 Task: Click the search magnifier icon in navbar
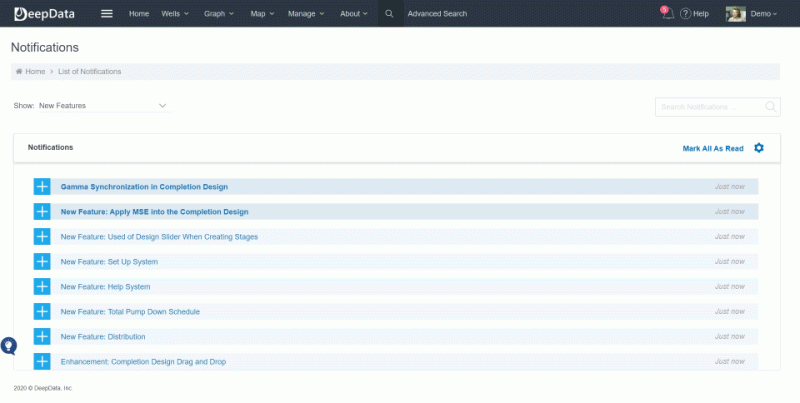coord(389,14)
